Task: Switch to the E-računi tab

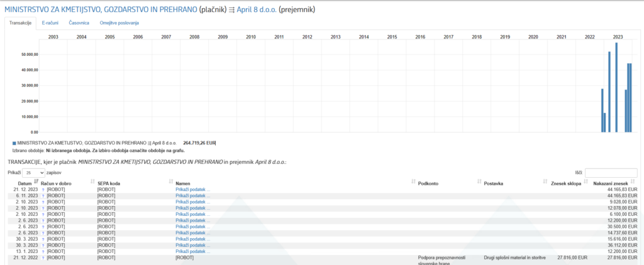Action: (x=50, y=23)
